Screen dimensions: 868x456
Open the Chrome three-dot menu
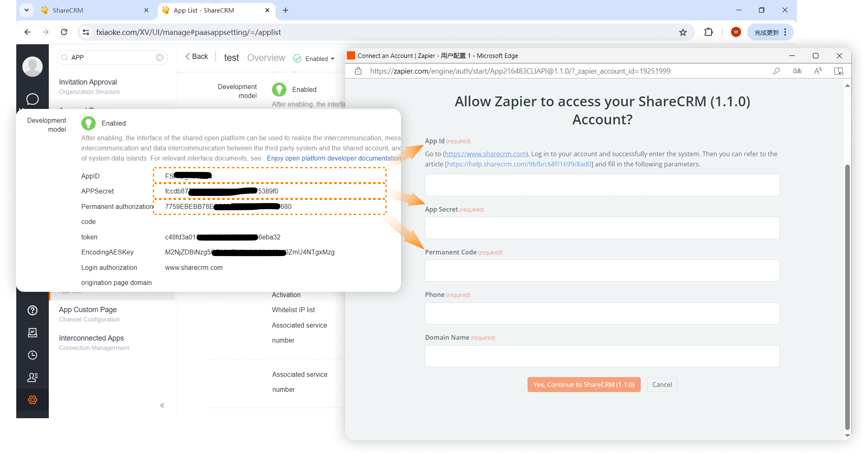[x=785, y=32]
